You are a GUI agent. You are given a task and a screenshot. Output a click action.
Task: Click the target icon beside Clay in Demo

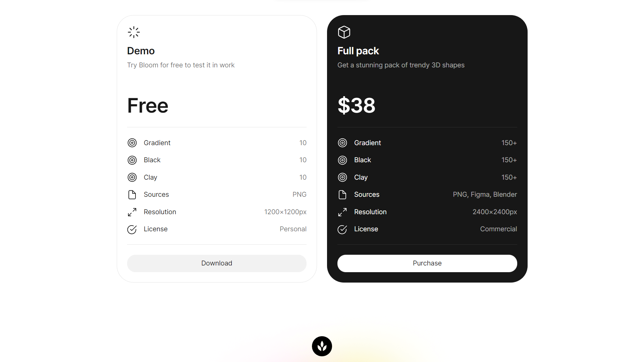pyautogui.click(x=132, y=177)
